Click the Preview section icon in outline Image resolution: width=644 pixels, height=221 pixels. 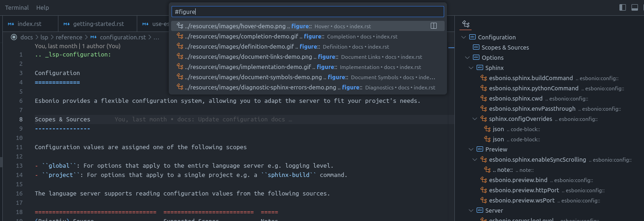click(x=480, y=149)
